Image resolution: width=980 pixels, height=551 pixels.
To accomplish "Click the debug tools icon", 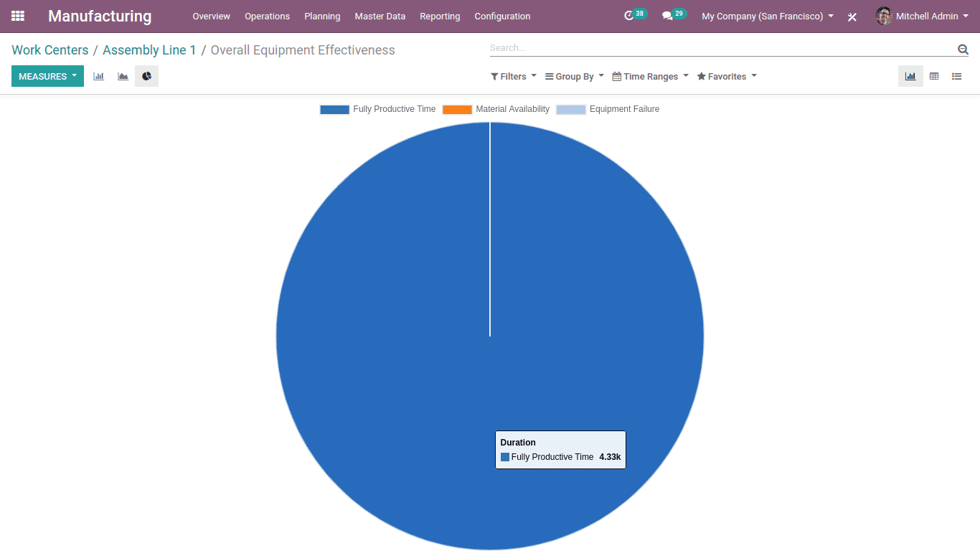I will [852, 17].
